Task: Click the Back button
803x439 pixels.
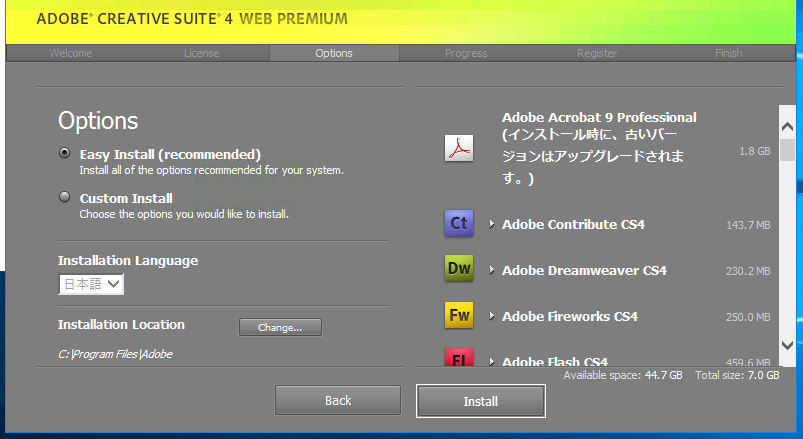Action: pyautogui.click(x=338, y=400)
